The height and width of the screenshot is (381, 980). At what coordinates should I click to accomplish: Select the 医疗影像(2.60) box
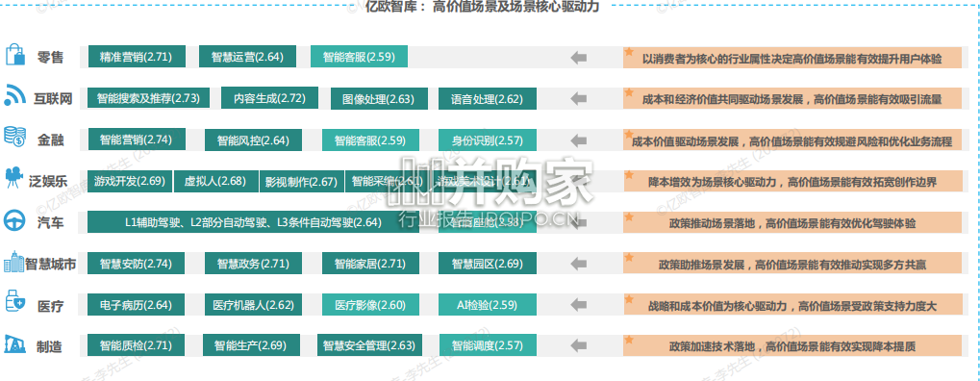click(x=370, y=305)
